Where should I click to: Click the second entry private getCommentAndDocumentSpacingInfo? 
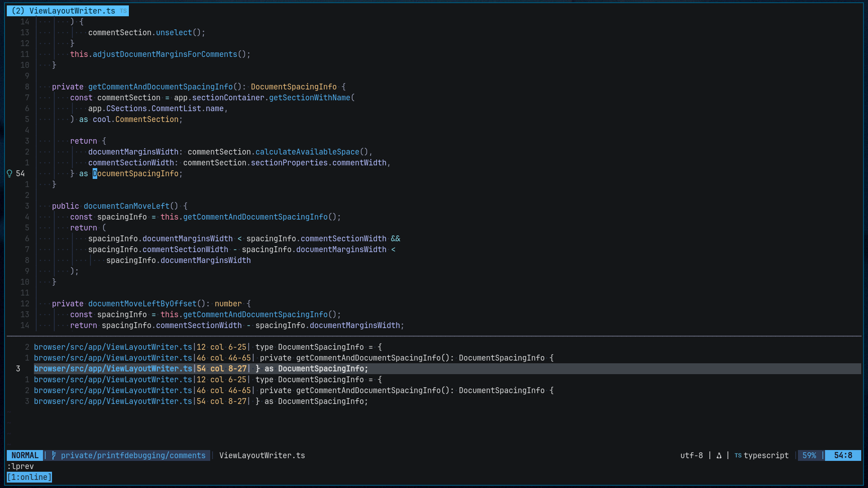[201, 358]
